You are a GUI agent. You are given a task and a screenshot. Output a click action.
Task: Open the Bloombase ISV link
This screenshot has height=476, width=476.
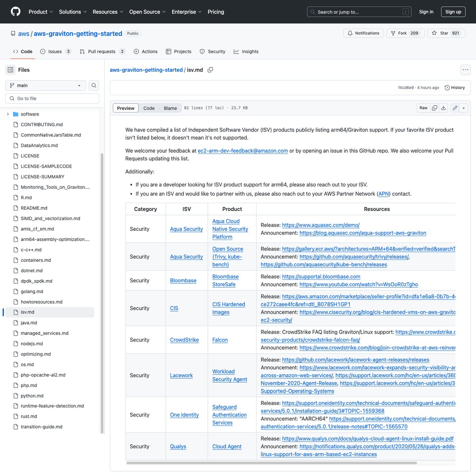pyautogui.click(x=183, y=280)
